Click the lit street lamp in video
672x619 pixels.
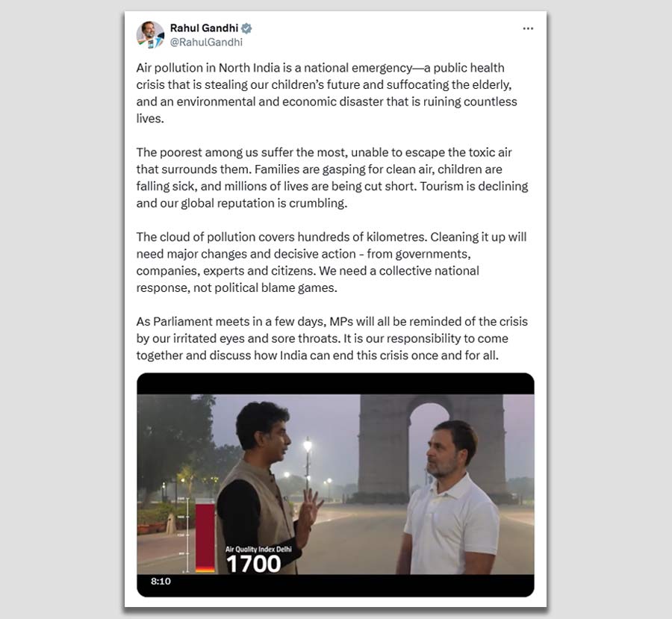point(308,446)
